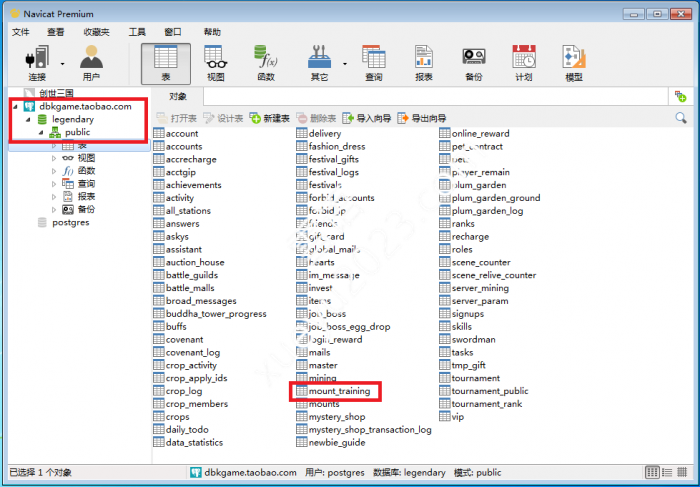This screenshot has height=487, width=700.
Task: Click the Backup (备份) toolbar icon
Action: coord(473,63)
